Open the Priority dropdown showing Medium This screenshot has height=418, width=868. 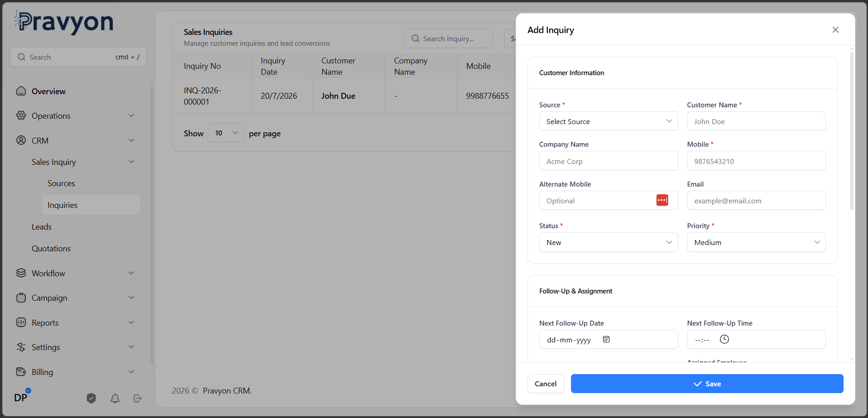click(756, 242)
